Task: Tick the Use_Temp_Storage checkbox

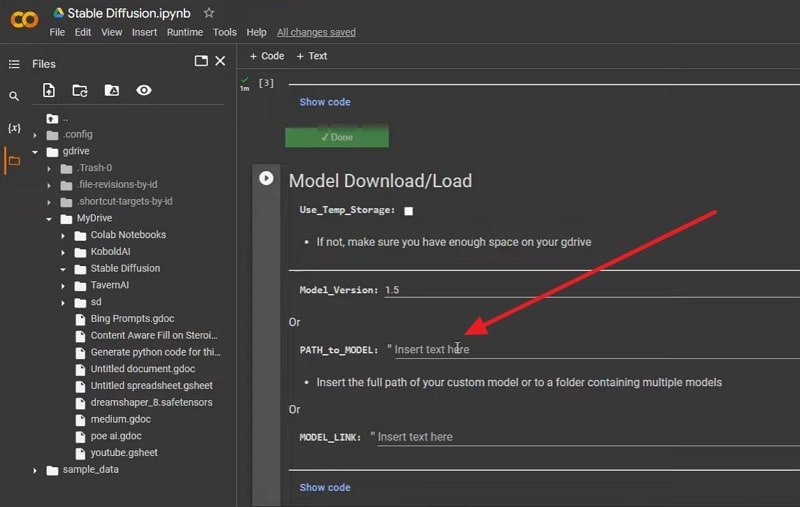Action: click(408, 211)
